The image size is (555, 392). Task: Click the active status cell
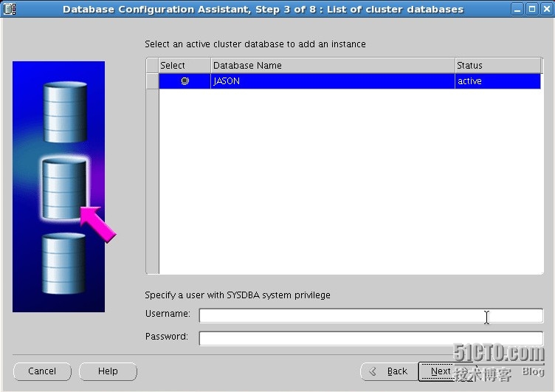click(x=497, y=81)
